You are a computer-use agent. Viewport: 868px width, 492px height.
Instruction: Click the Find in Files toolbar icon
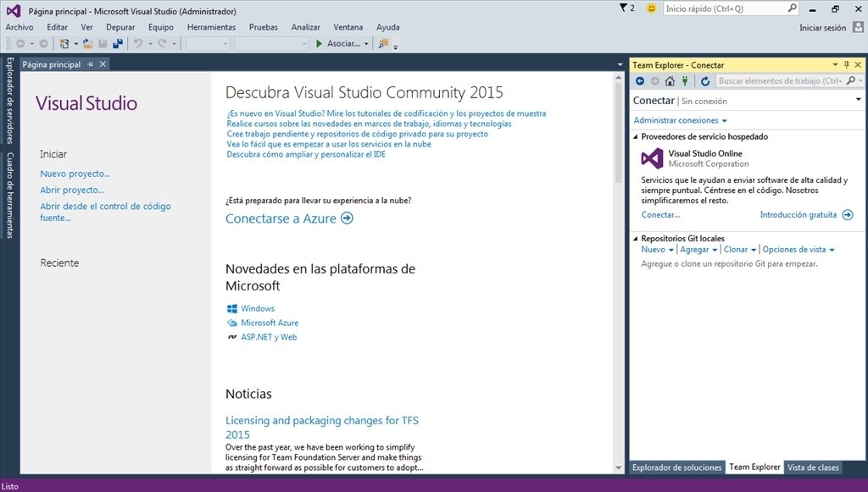click(383, 44)
